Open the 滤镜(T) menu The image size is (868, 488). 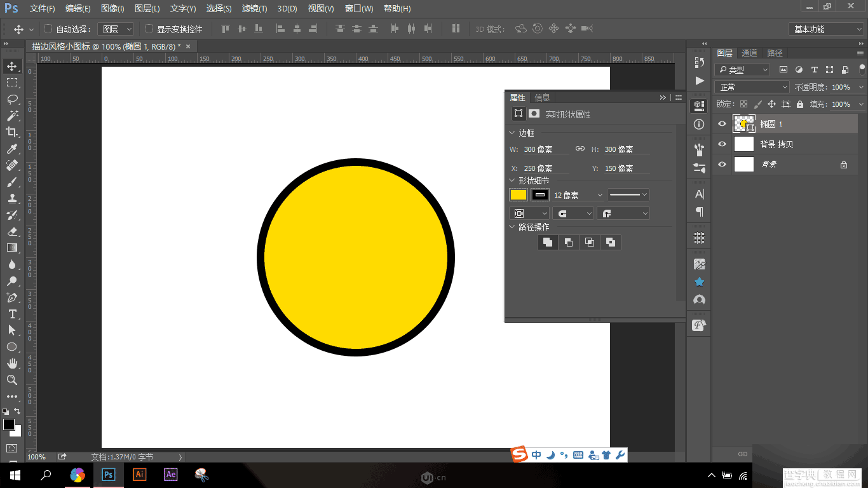[x=255, y=9]
